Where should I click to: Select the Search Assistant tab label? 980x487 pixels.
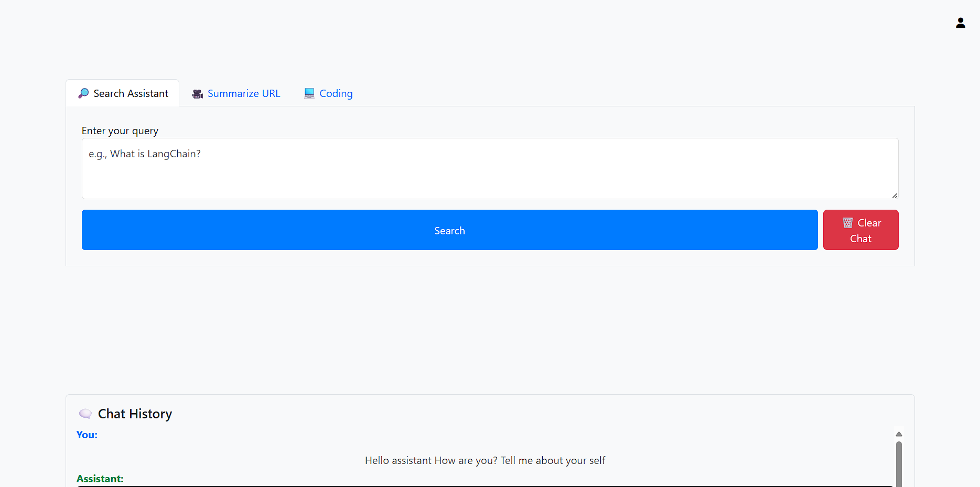131,93
